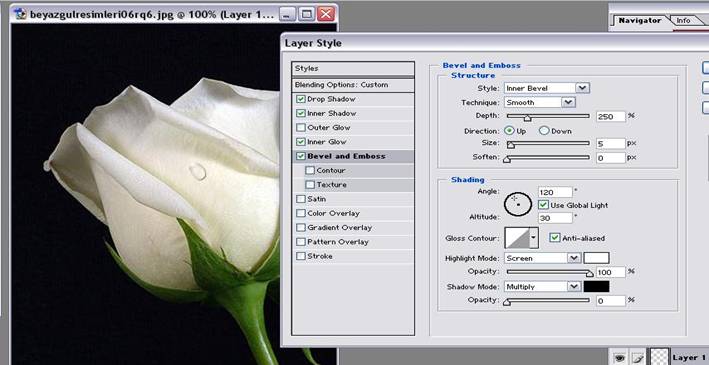The image size is (709, 365).
Task: Switch to the Navigator tab
Action: (x=639, y=21)
